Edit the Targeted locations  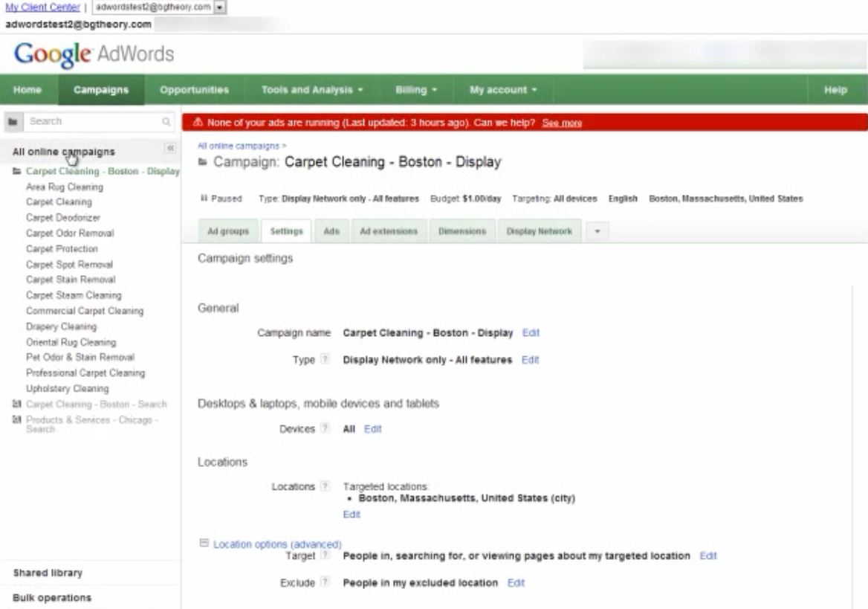[x=352, y=515]
